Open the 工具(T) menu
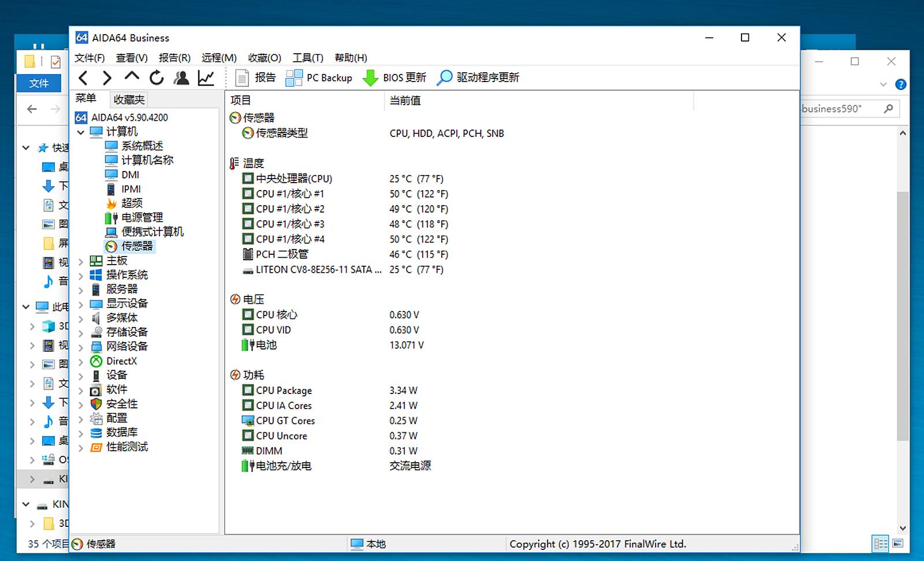The height and width of the screenshot is (561, 924). 308,58
